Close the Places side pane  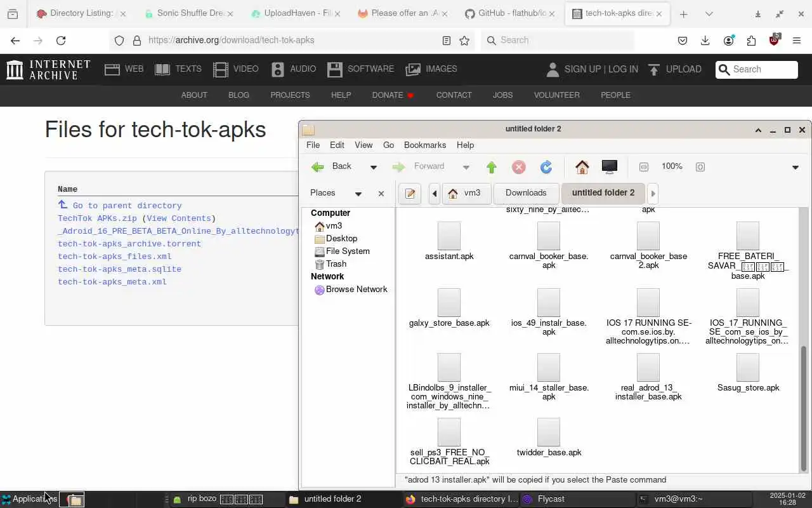[381, 194]
